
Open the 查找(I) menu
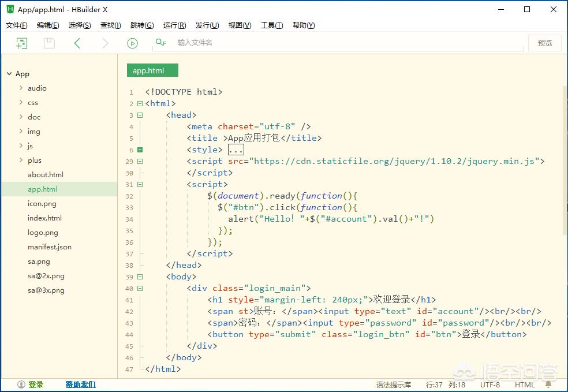(x=110, y=25)
